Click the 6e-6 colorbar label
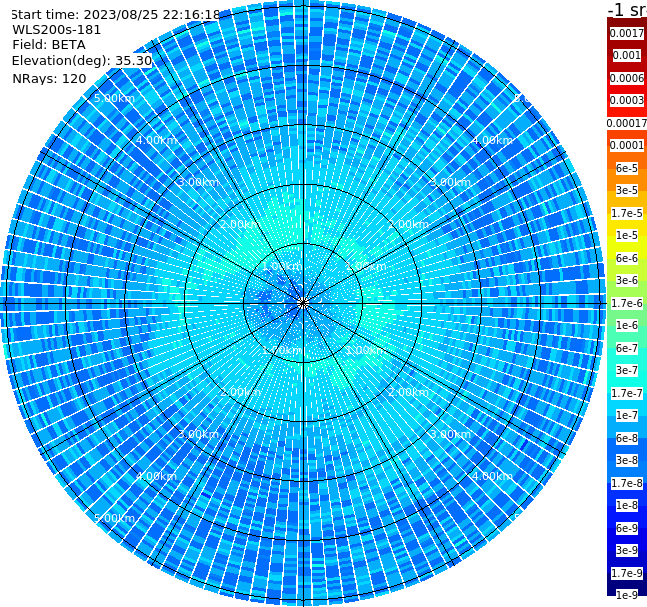647x607 pixels. [x=627, y=258]
